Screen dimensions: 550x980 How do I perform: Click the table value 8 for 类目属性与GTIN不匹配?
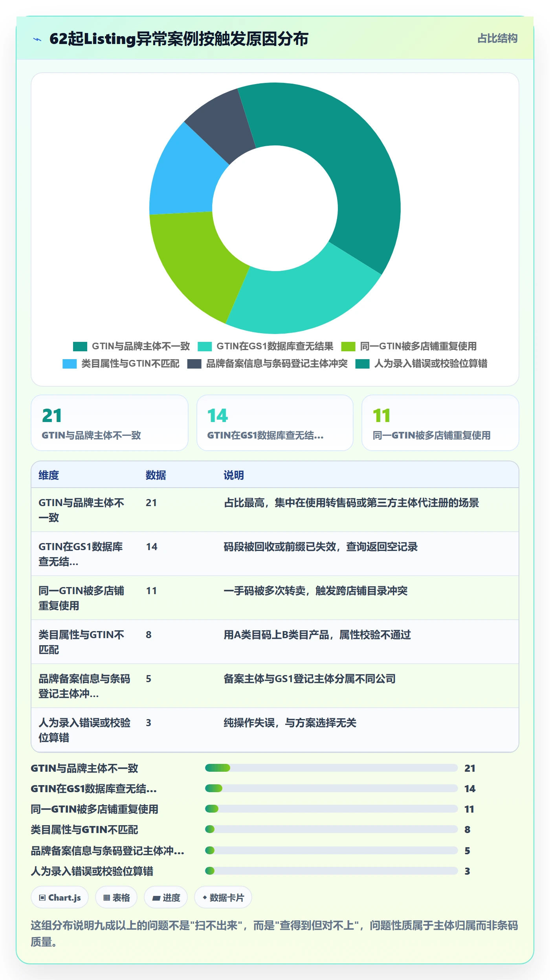click(148, 635)
